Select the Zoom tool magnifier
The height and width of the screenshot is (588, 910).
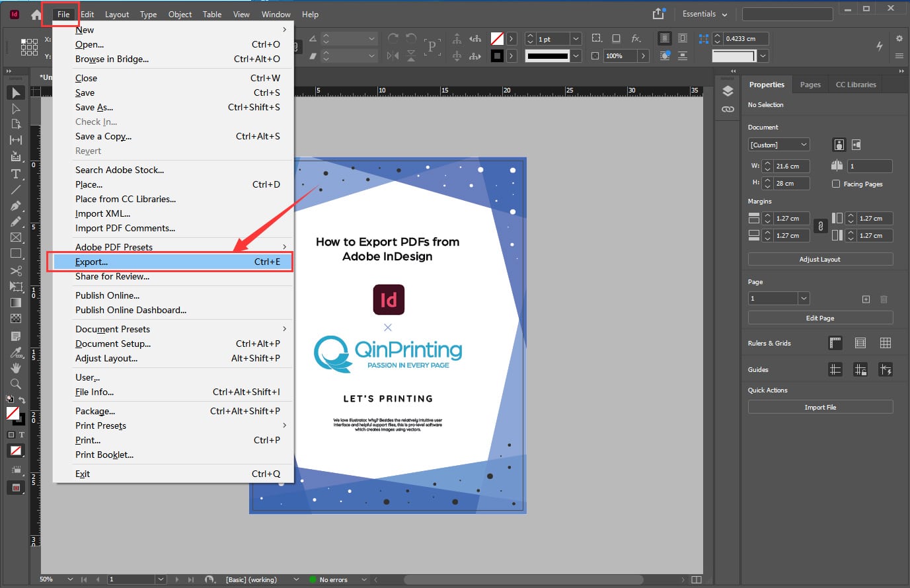[16, 383]
